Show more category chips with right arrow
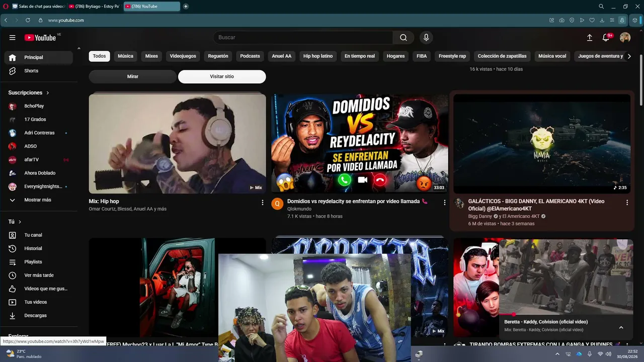The image size is (644, 362). click(x=629, y=56)
